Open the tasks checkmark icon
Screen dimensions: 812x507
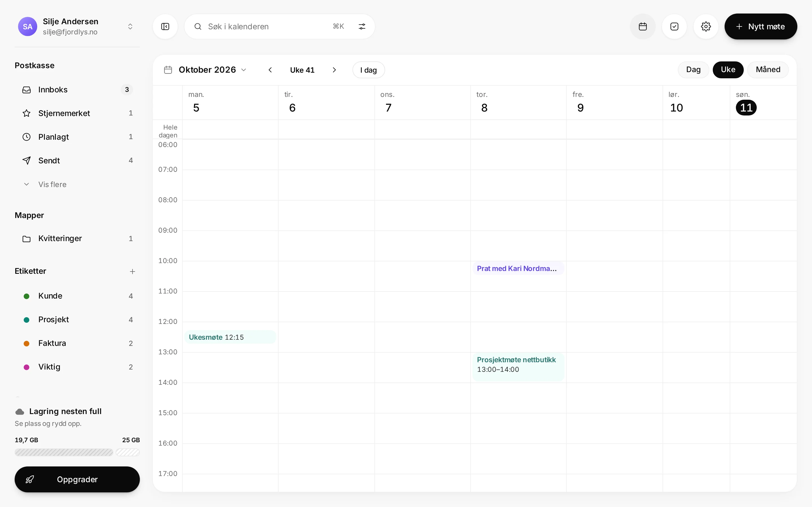[674, 26]
